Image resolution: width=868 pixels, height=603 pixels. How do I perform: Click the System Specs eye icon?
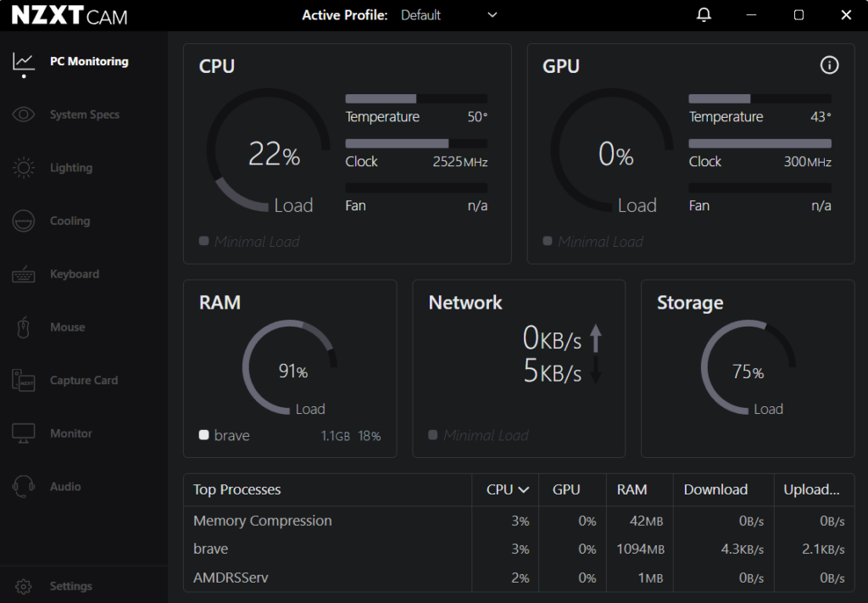click(24, 114)
